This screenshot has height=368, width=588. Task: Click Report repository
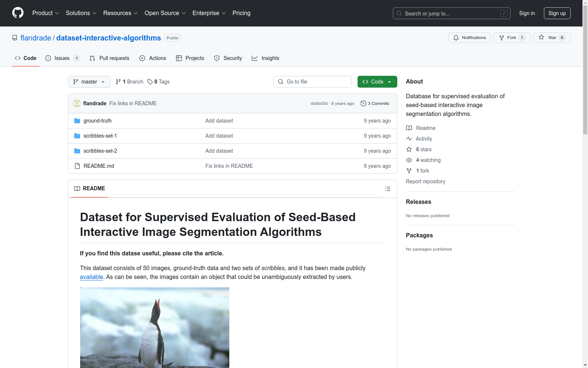(x=425, y=181)
